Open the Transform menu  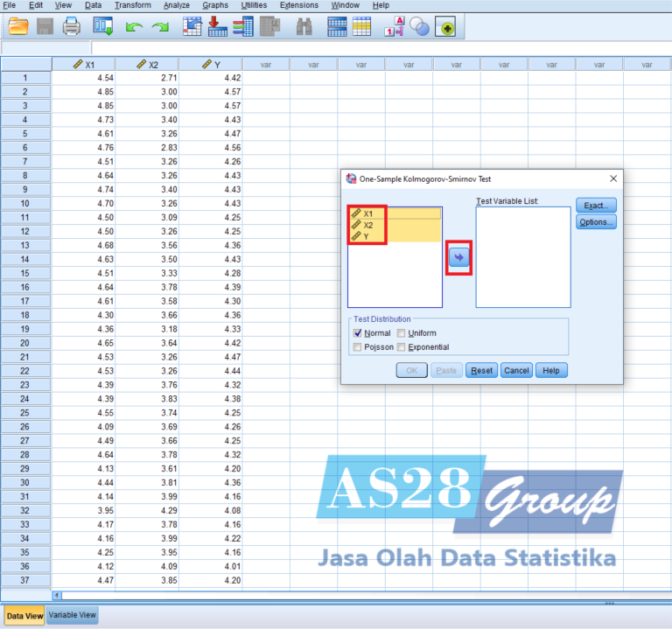click(x=132, y=5)
